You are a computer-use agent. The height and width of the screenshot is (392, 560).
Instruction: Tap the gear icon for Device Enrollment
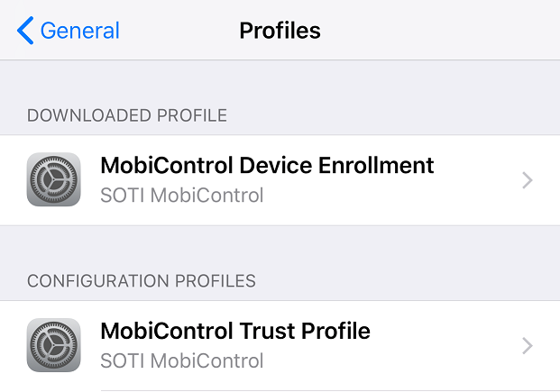[x=54, y=179]
